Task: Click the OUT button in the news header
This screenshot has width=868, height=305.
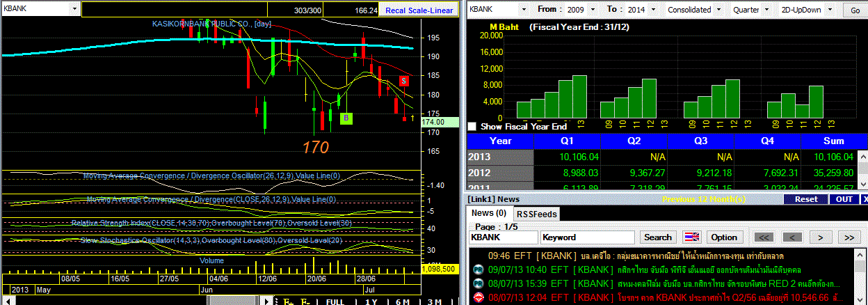Action: (x=844, y=199)
